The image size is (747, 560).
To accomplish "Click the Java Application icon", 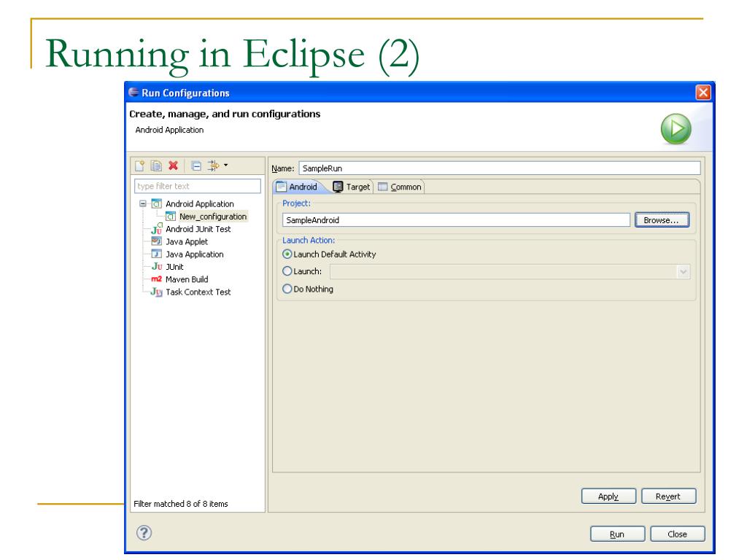I will coord(157,254).
